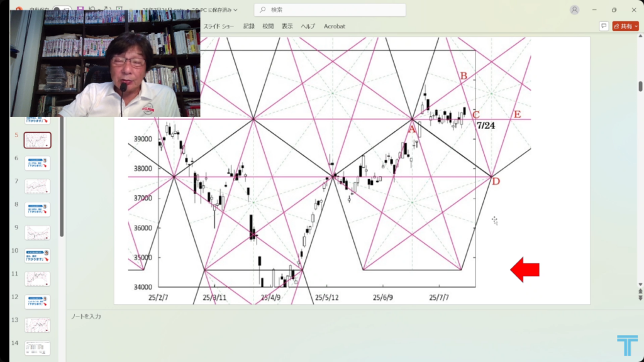Click inside the 検索 search box
Viewport: 644px width, 362px height.
pos(330,10)
